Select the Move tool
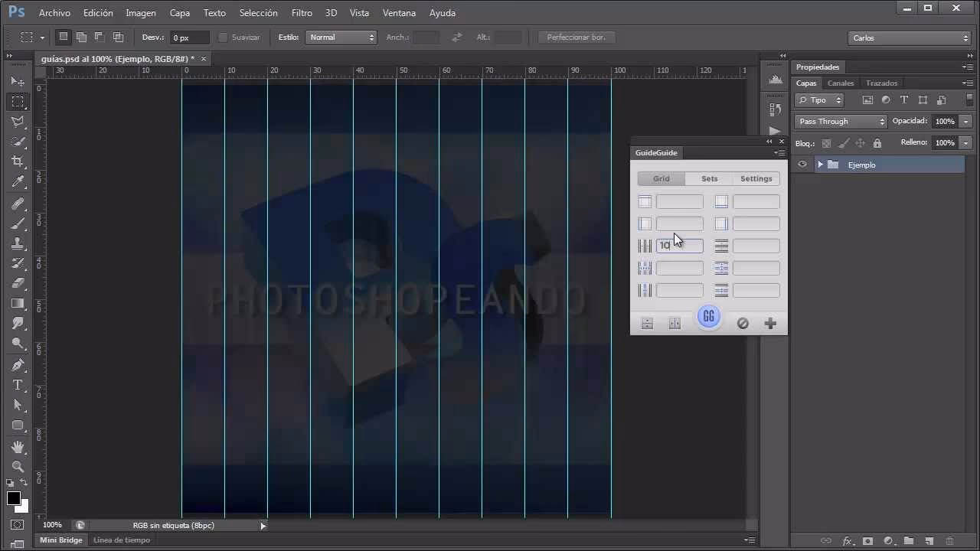Image resolution: width=980 pixels, height=551 pixels. pos(18,82)
